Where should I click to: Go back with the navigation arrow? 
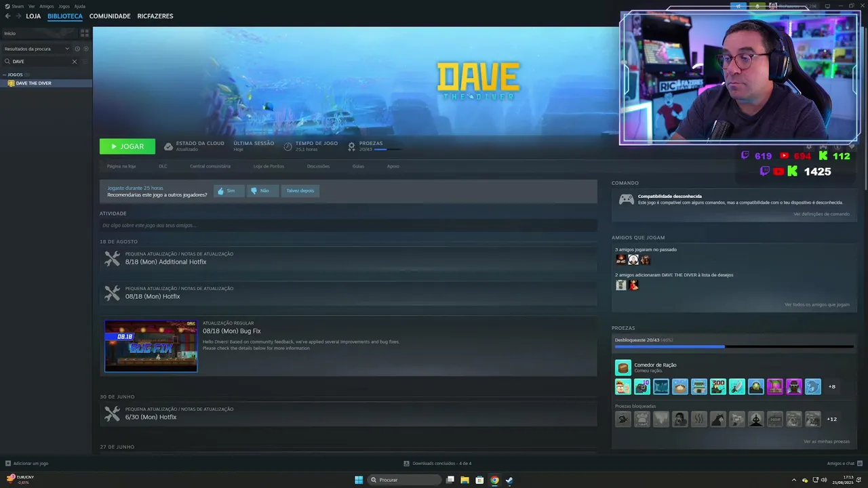7,16
